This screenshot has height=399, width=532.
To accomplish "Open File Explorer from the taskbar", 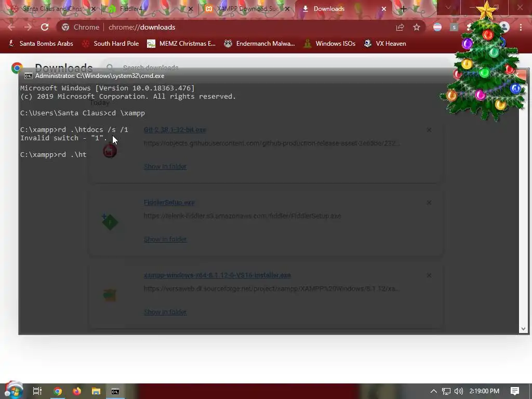I will (x=96, y=391).
